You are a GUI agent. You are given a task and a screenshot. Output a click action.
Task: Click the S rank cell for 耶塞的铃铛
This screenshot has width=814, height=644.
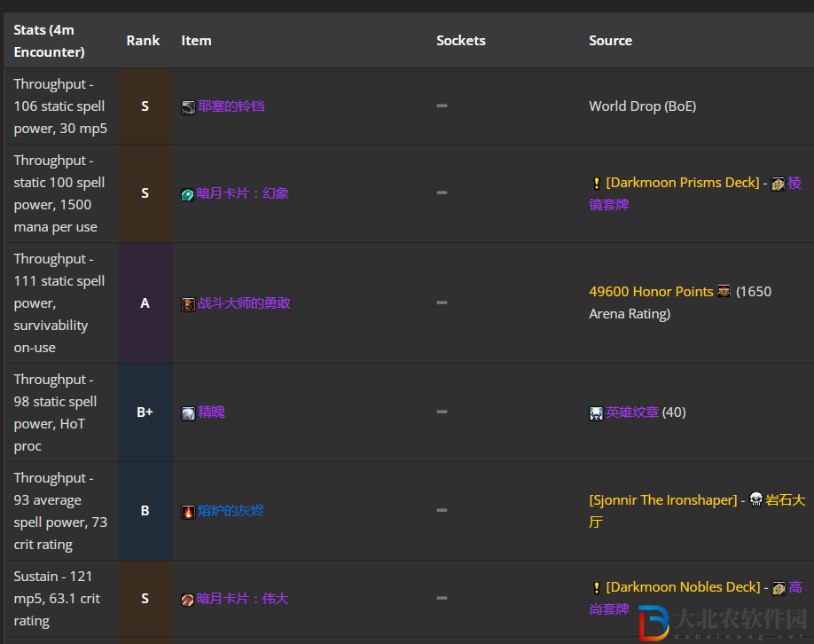tap(145, 106)
